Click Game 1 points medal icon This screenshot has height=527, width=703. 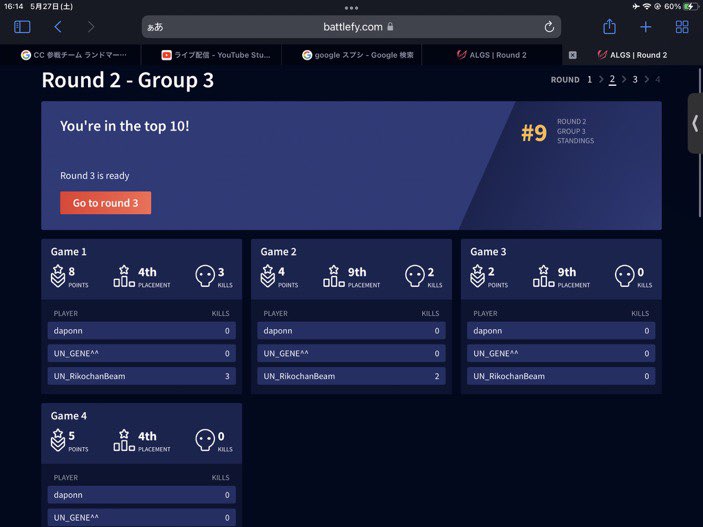point(58,276)
